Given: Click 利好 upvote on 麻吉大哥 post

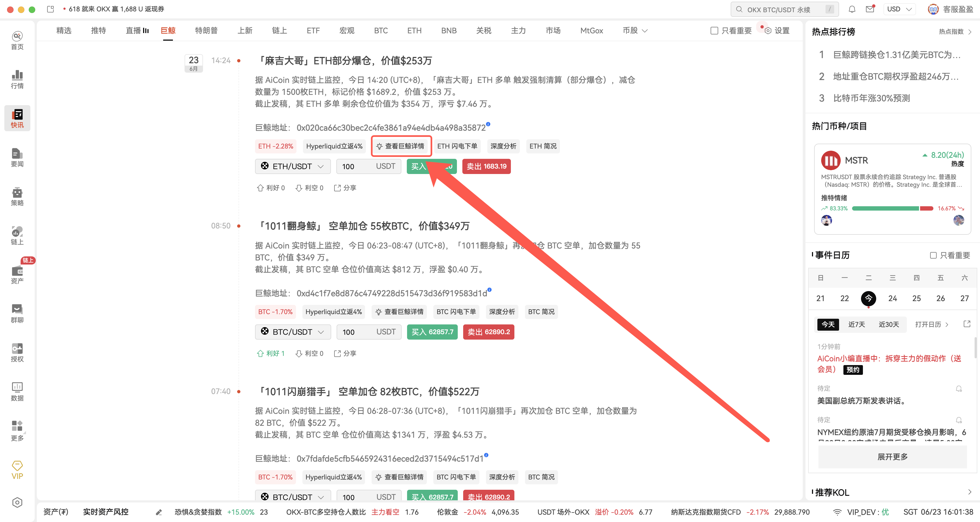Looking at the screenshot, I should click(270, 188).
